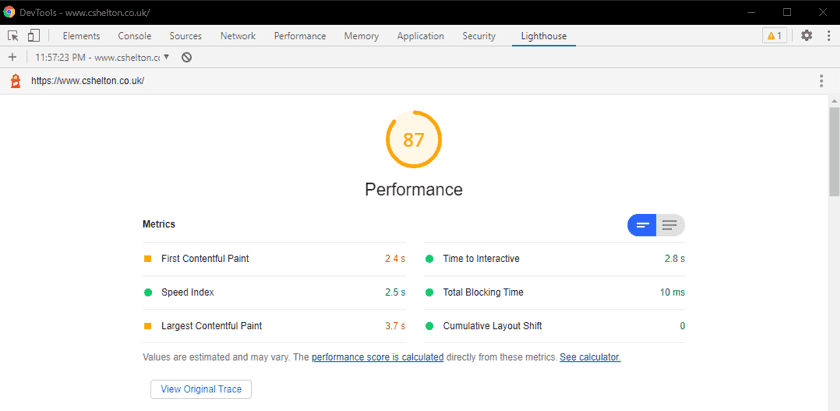Screen dimensions: 840x411
Task: Click the green dot beside Speed Index
Action: pyautogui.click(x=148, y=293)
